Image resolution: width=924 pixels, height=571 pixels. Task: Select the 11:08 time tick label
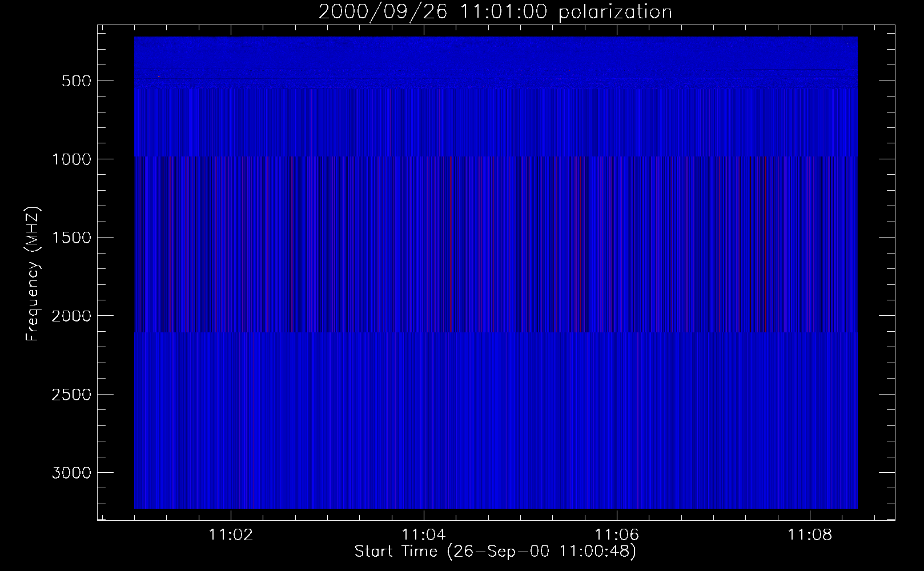(x=810, y=535)
